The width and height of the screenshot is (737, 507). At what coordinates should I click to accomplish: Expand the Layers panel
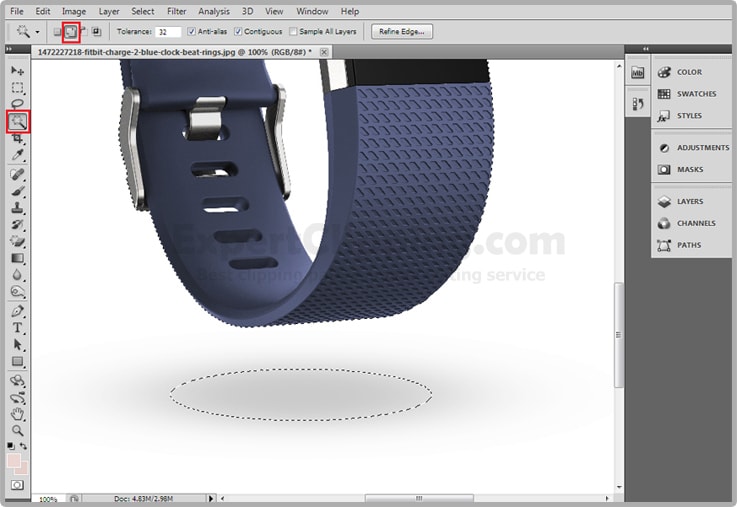click(688, 201)
